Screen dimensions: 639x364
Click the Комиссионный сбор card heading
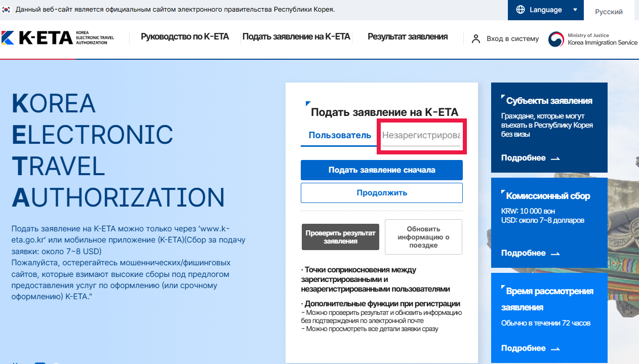click(x=548, y=196)
